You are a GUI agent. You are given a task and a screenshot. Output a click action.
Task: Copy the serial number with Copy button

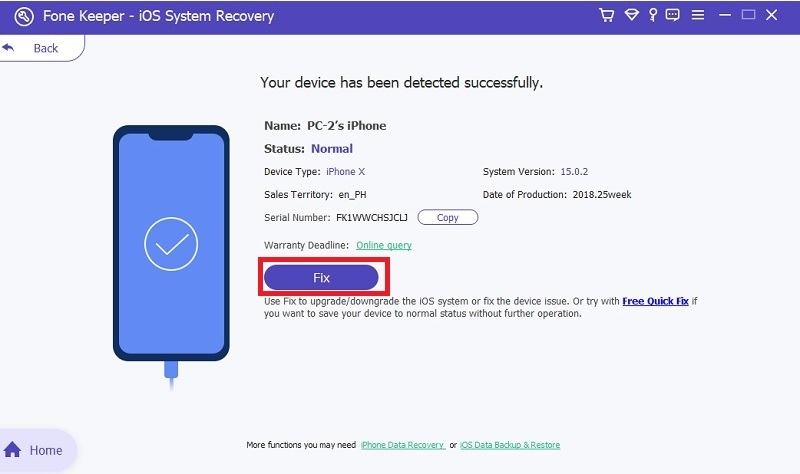[x=447, y=217]
